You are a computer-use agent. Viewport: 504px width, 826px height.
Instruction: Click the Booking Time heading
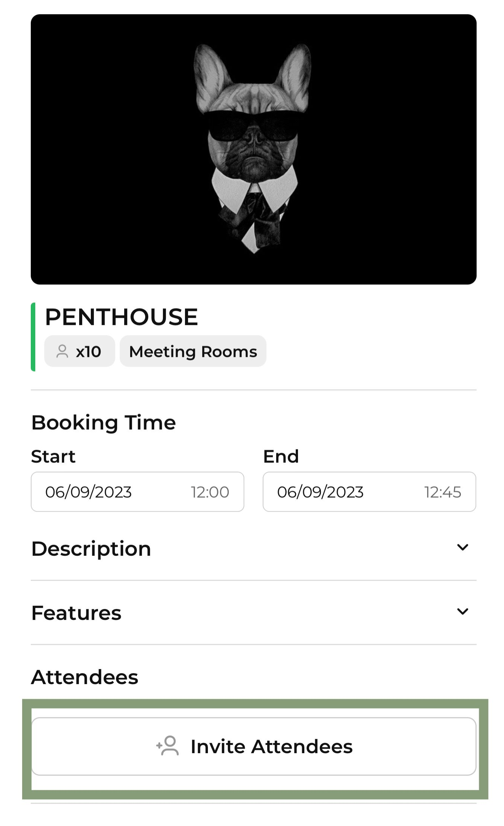tap(104, 423)
